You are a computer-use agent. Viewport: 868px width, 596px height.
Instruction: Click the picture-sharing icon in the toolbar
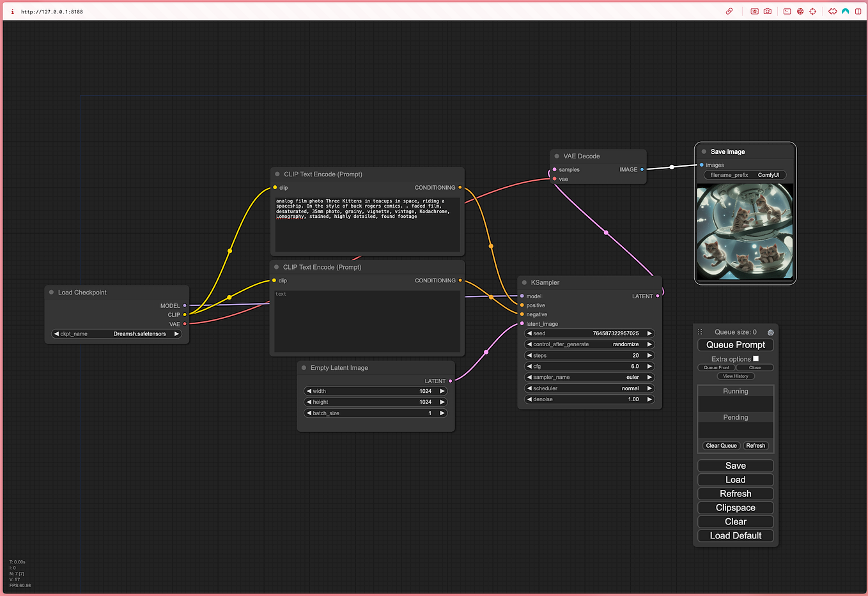click(x=754, y=11)
